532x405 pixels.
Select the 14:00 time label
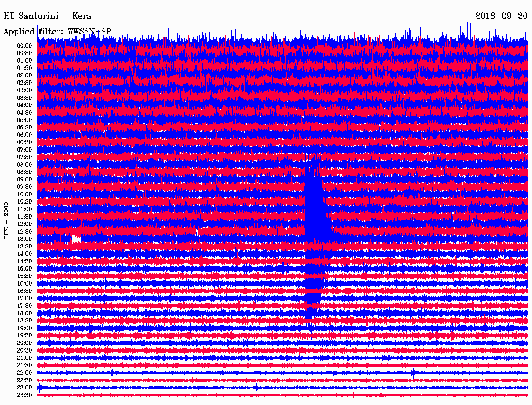(x=24, y=254)
